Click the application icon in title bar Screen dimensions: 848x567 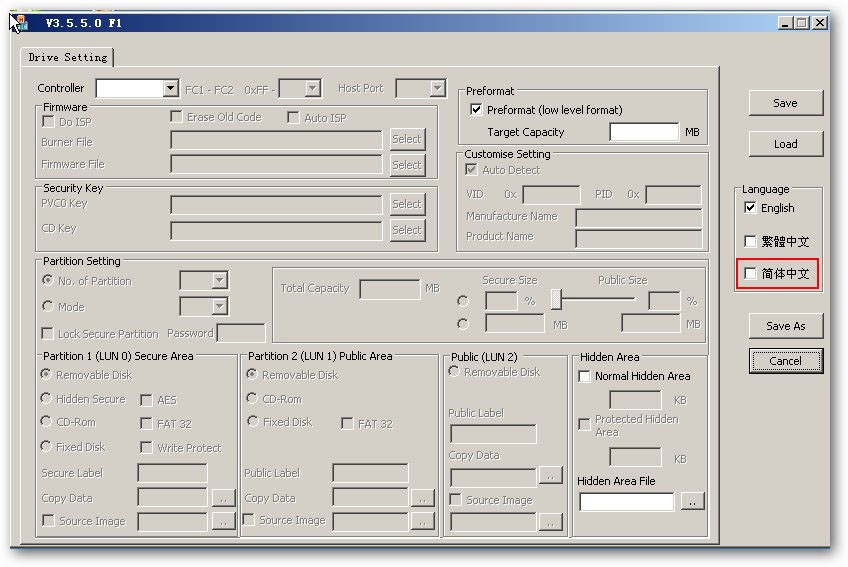pyautogui.click(x=21, y=22)
